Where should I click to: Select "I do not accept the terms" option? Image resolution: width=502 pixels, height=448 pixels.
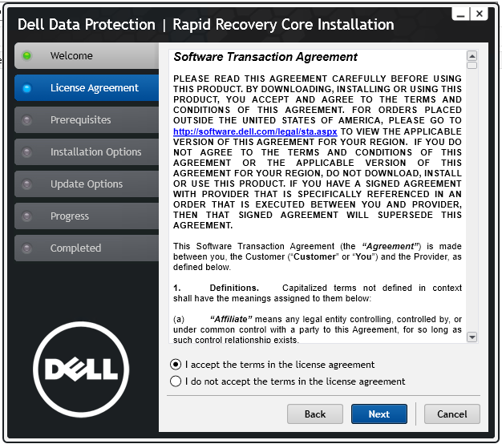pyautogui.click(x=176, y=381)
